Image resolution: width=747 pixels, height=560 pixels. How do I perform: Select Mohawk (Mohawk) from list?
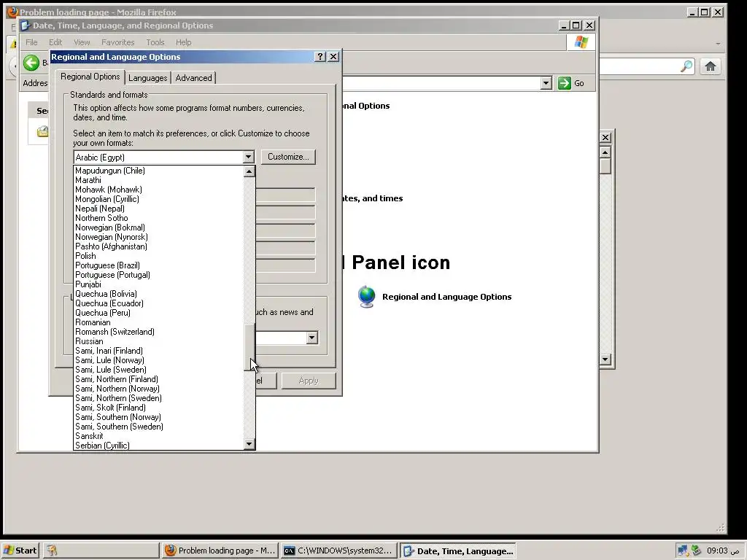158,190
